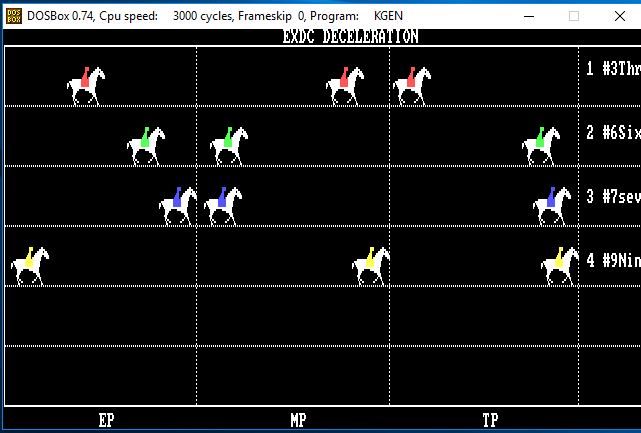Viewport: 641px width, 433px height.
Task: Click the yellow-jockey horse in the TP column
Action: click(560, 266)
